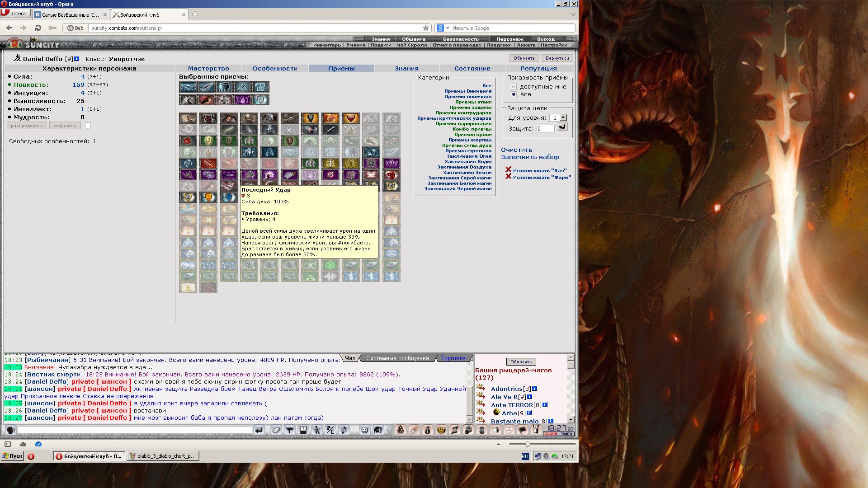The image size is (868, 488).
Task: Select the red sword technique icon
Action: point(208,164)
